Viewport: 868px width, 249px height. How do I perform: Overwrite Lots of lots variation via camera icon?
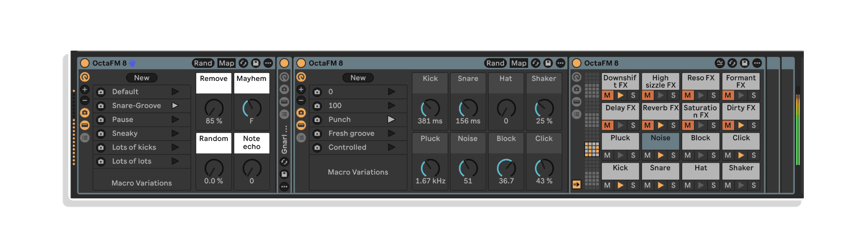101,161
